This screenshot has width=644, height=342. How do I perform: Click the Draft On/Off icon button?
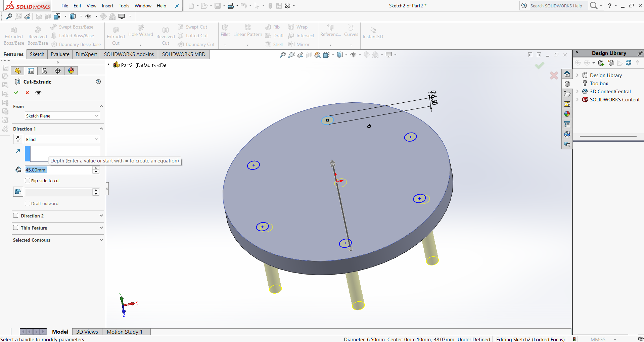tap(18, 192)
